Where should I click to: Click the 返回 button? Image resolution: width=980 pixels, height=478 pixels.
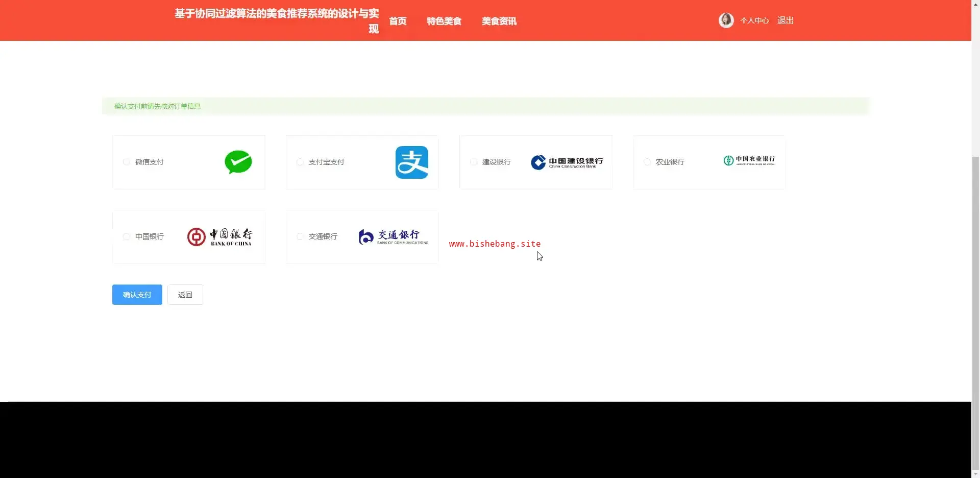click(x=185, y=295)
